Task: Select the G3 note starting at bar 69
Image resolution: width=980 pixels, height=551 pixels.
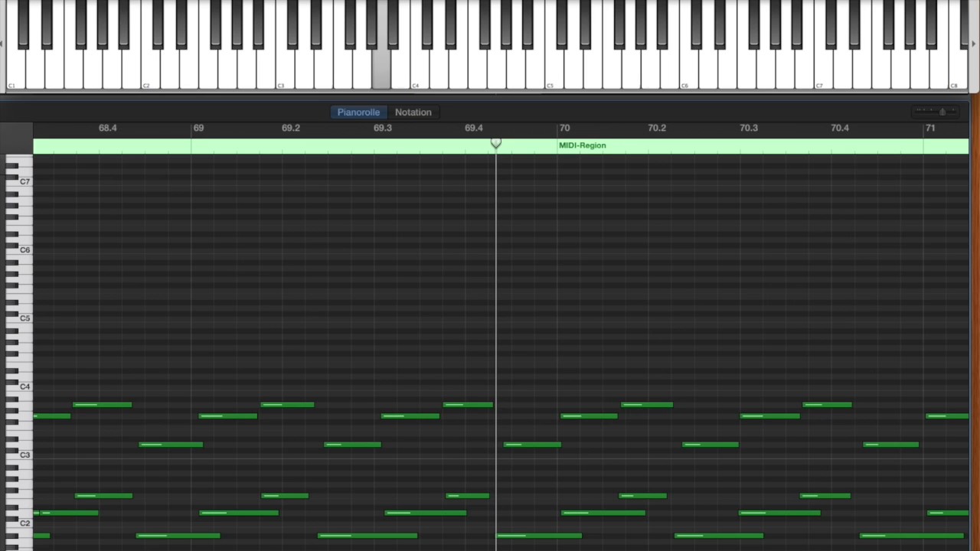Action: [x=228, y=416]
